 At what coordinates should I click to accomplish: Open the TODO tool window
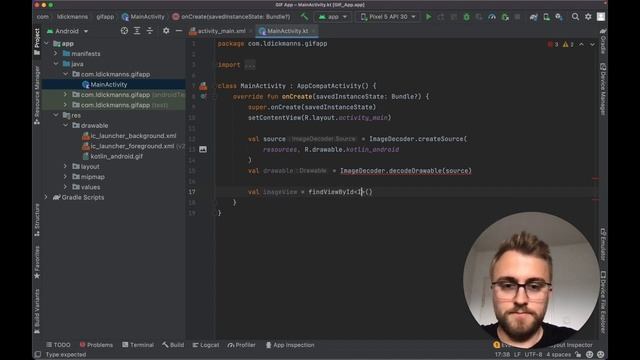58,345
